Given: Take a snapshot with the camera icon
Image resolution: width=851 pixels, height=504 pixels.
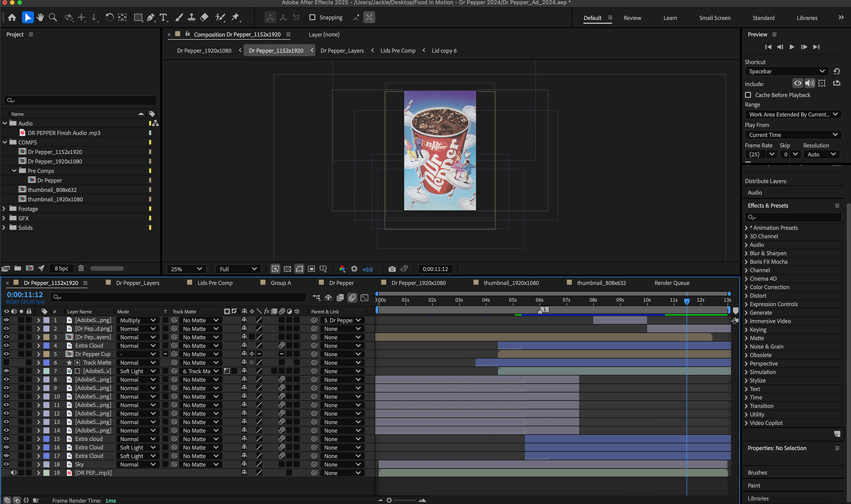Looking at the screenshot, I should [x=392, y=269].
